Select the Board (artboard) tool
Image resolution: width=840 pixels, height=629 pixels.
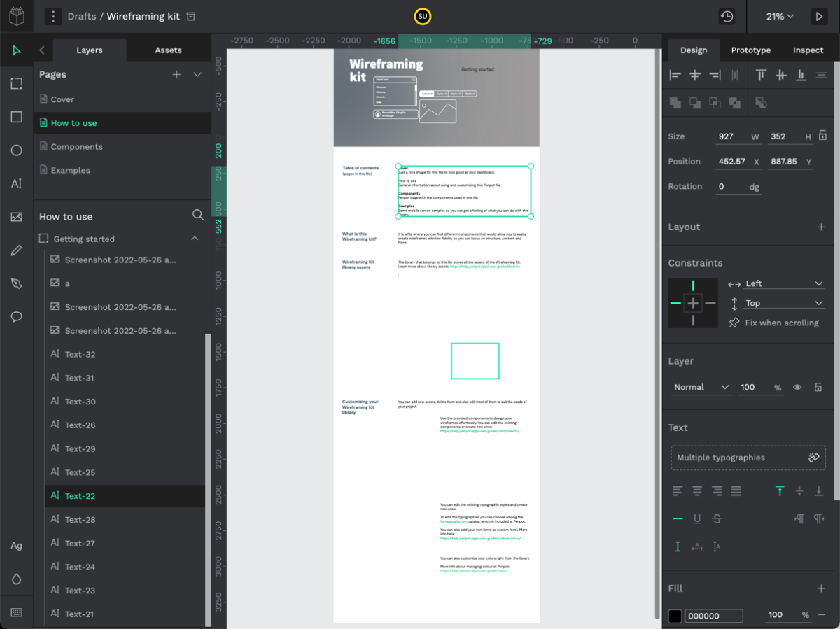[x=17, y=83]
